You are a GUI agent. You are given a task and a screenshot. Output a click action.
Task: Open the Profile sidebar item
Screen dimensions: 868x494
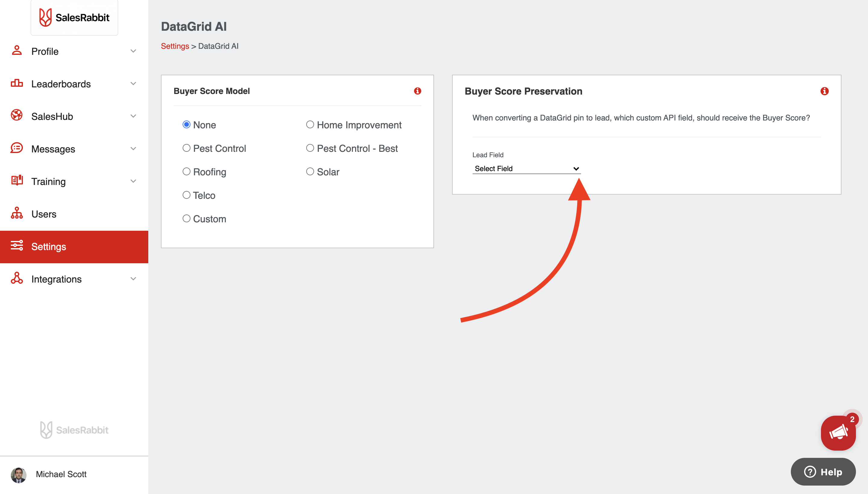(74, 51)
